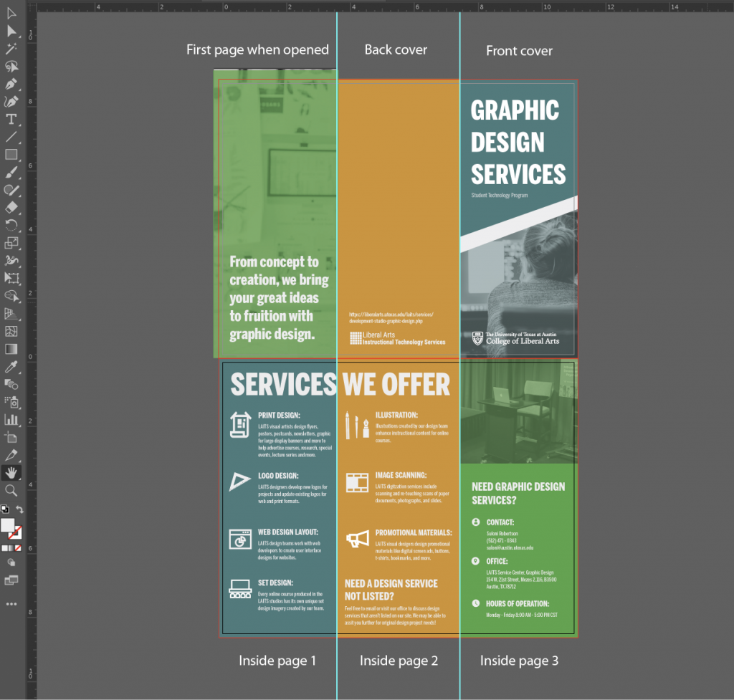The width and height of the screenshot is (734, 700).
Task: Select the film strip icon beside Image Scanning
Action: click(357, 482)
